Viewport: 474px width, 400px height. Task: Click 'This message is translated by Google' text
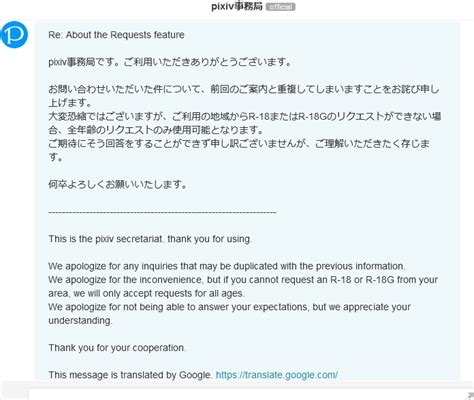click(x=130, y=375)
